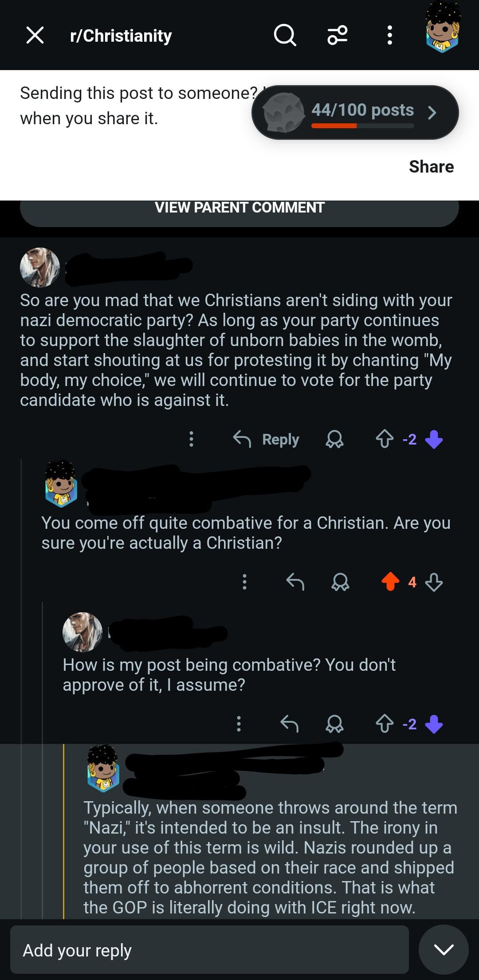
Task: Toggle upvote on the comment scored 4
Action: [390, 582]
